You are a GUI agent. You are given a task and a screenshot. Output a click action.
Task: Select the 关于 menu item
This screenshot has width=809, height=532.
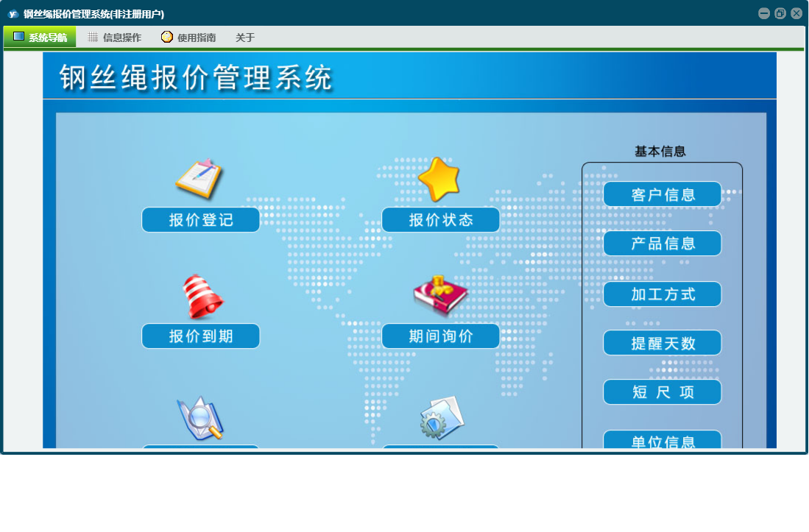tap(245, 38)
